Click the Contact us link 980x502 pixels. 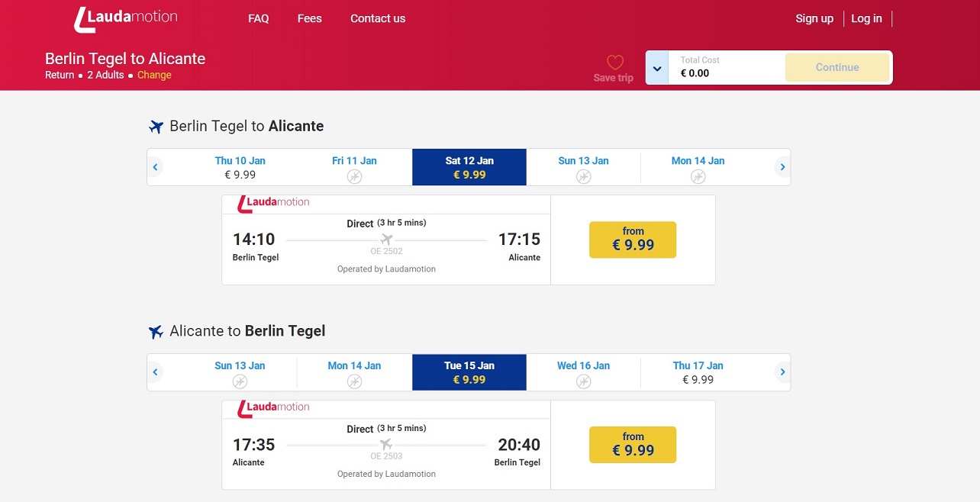pos(378,18)
